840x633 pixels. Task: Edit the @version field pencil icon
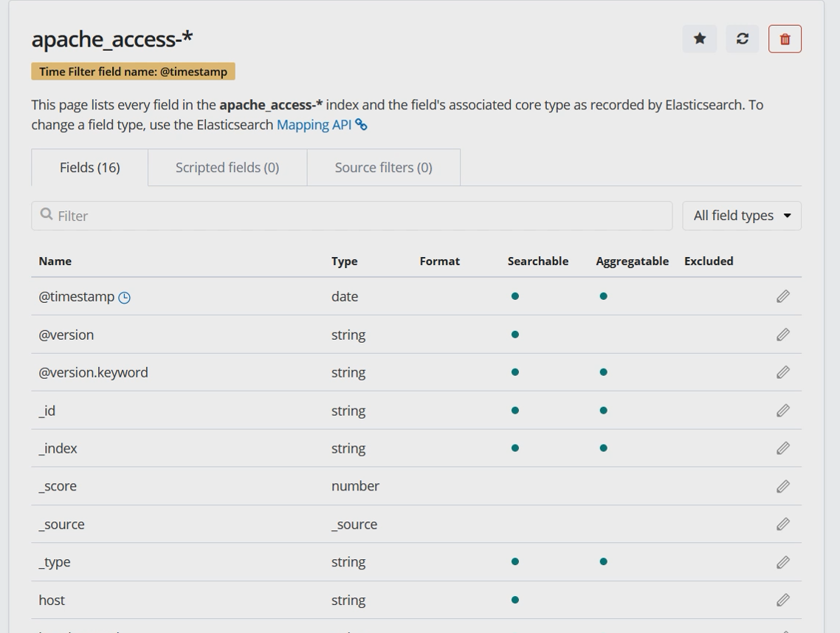(783, 335)
